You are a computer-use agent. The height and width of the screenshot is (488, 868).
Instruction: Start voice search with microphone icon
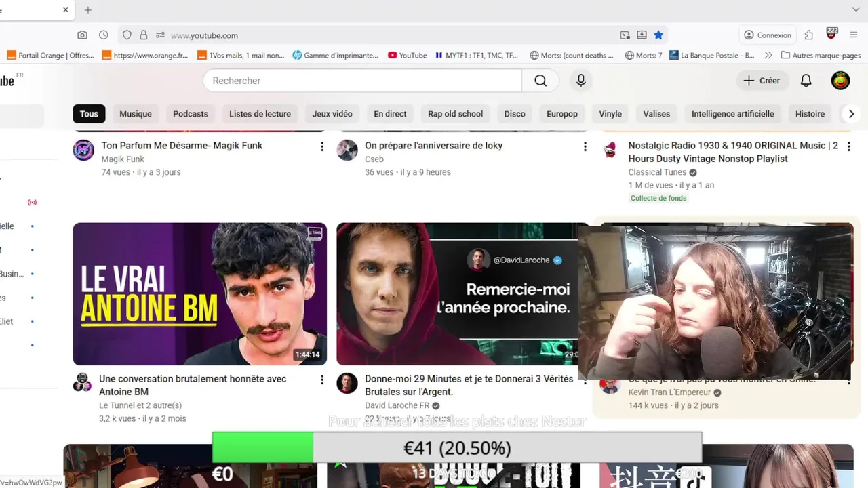point(580,81)
